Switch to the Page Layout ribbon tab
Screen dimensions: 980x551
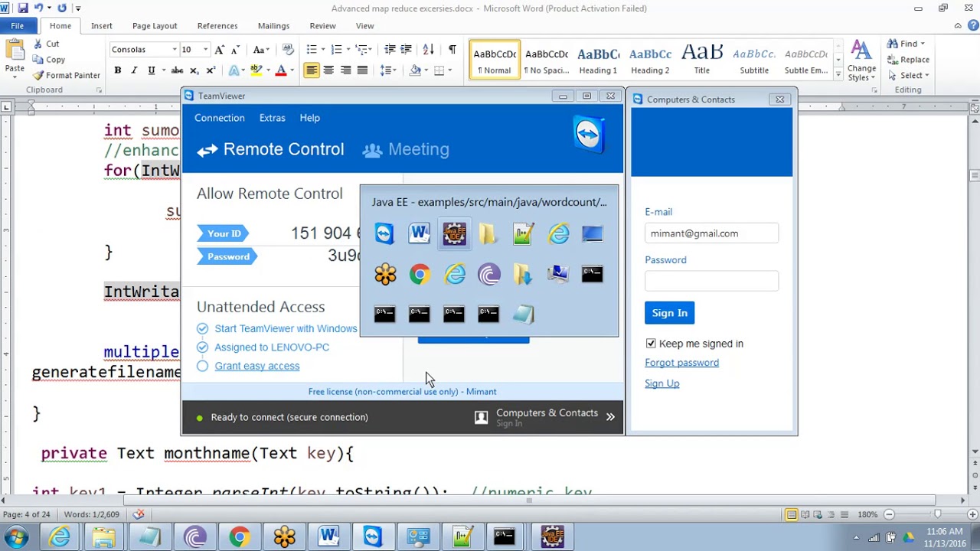click(x=155, y=26)
